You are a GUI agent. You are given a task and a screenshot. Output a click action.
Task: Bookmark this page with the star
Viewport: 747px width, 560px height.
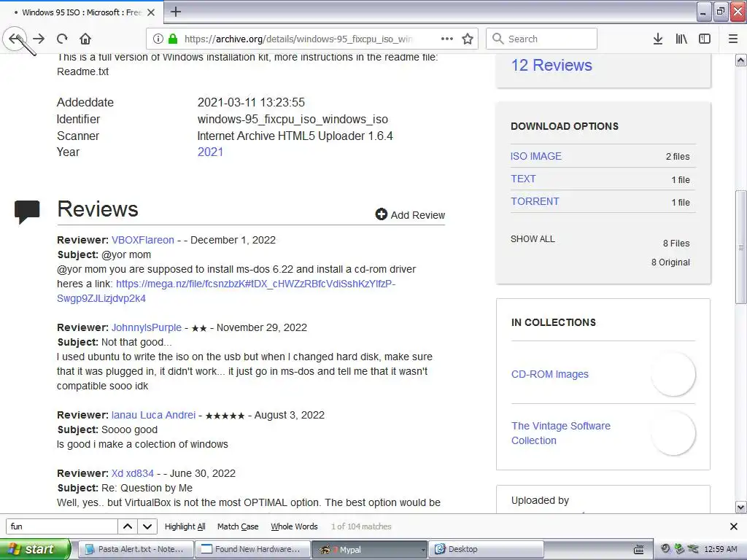(468, 39)
